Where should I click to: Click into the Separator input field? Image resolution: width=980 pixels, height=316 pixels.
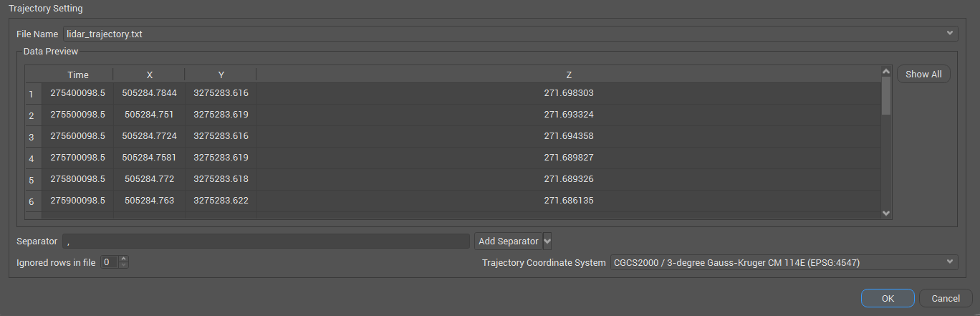click(266, 241)
